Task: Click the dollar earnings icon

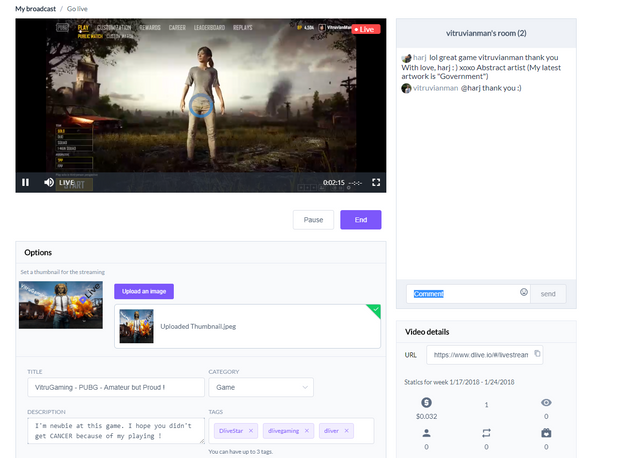Action: (427, 403)
